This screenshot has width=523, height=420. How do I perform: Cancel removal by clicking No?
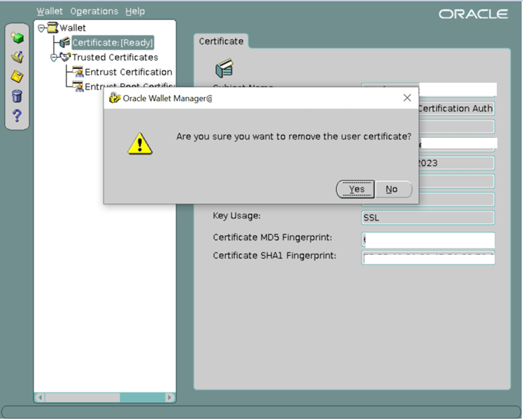392,189
